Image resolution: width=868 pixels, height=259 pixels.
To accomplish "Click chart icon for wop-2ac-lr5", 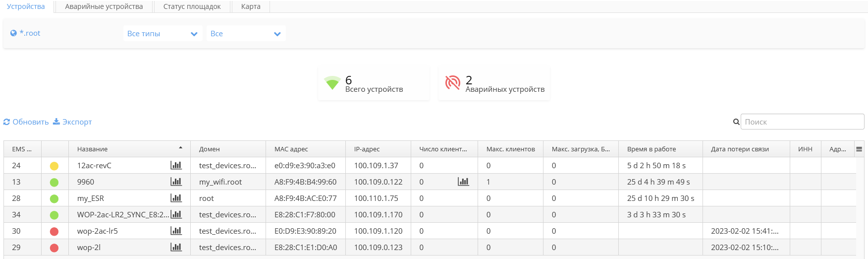I will pyautogui.click(x=176, y=231).
